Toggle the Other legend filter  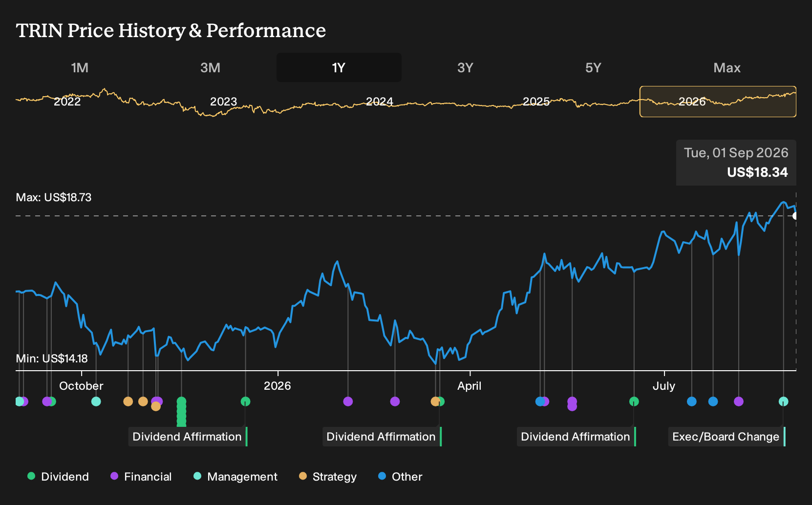coord(400,477)
